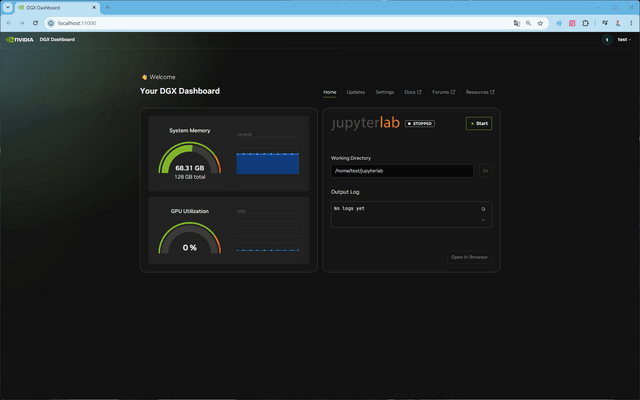Reload the DGX Dashboard page
Image resolution: width=640 pixels, height=400 pixels.
click(x=36, y=23)
